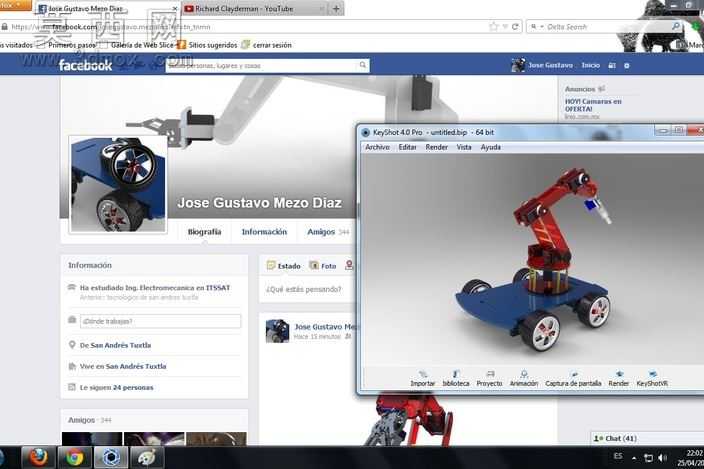Open Editar menu in KeyShot
The image size is (704, 469).
coord(407,147)
